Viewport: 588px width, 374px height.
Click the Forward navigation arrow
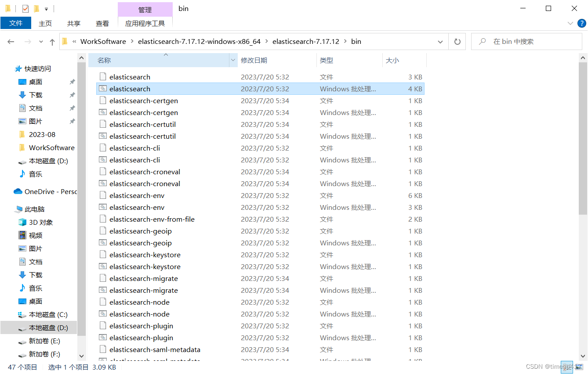point(27,42)
